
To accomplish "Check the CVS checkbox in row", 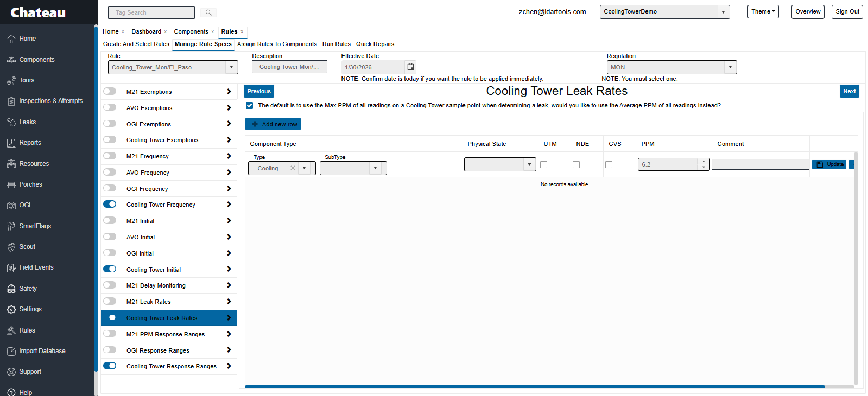I will coord(609,164).
